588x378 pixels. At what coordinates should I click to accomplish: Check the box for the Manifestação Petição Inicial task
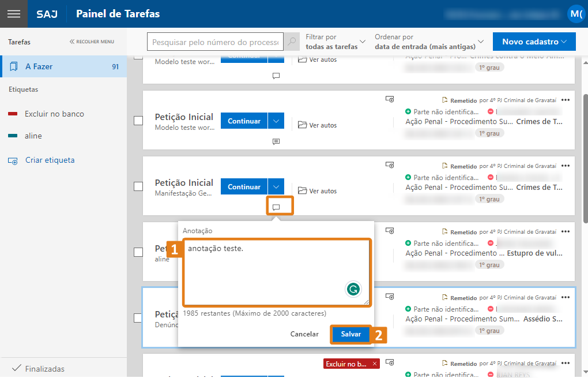138,186
